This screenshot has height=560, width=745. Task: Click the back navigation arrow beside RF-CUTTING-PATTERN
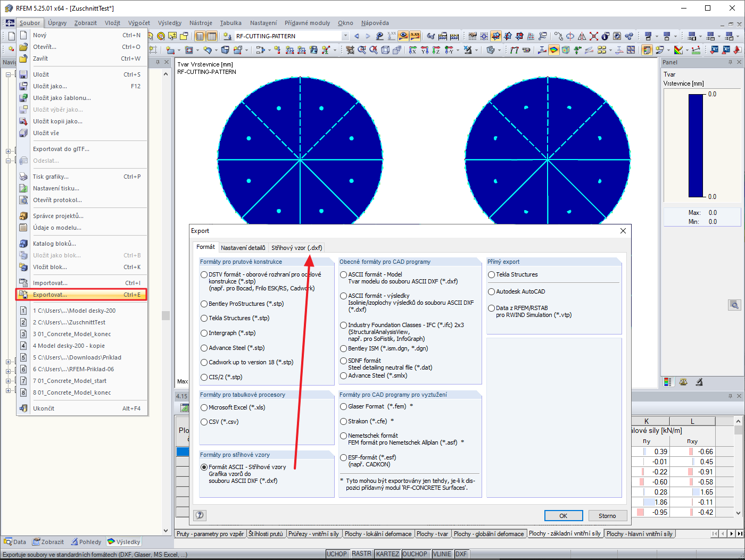tap(357, 36)
